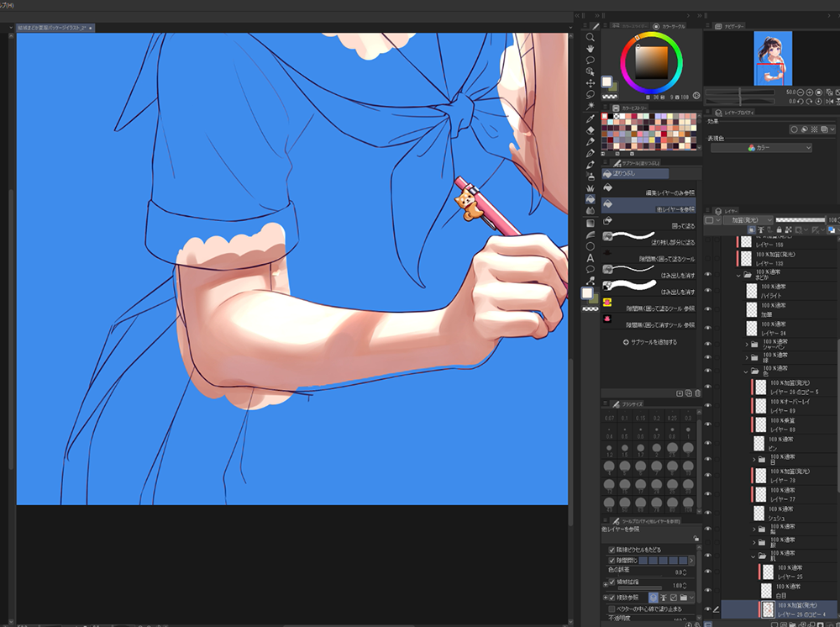
Task: Select the Move layer tool
Action: coord(591,83)
